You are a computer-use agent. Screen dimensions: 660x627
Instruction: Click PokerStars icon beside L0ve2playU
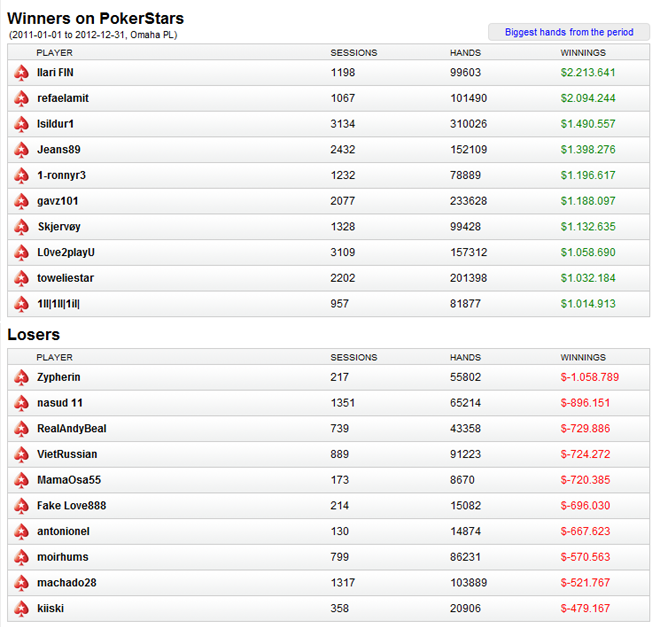click(21, 252)
